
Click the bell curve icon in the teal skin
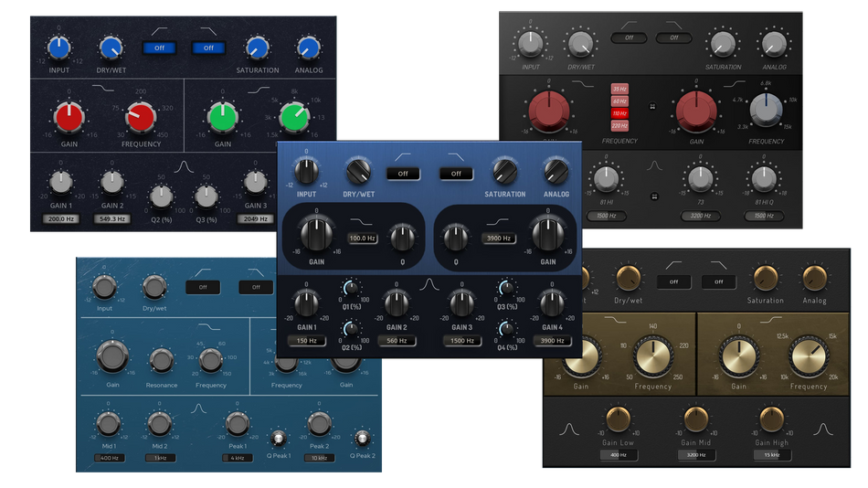tap(198, 408)
